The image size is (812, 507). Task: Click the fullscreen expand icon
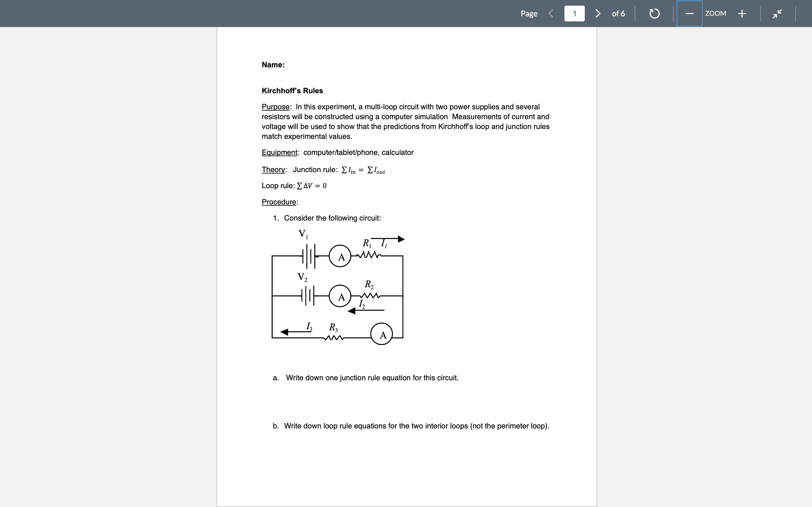click(x=778, y=13)
